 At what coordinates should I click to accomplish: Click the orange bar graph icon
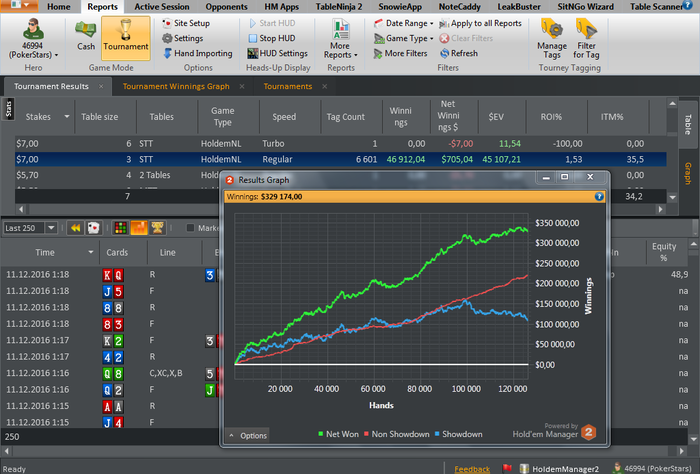139,228
